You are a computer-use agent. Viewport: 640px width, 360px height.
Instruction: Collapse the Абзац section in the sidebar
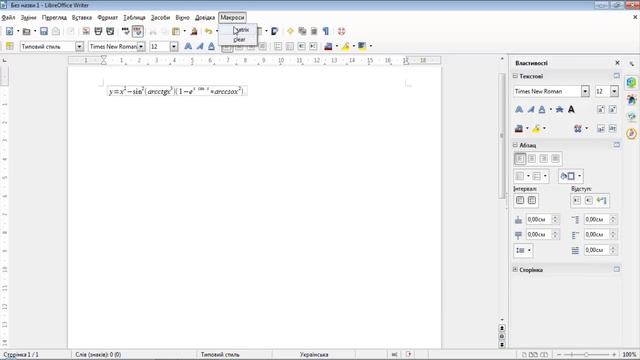pos(515,145)
